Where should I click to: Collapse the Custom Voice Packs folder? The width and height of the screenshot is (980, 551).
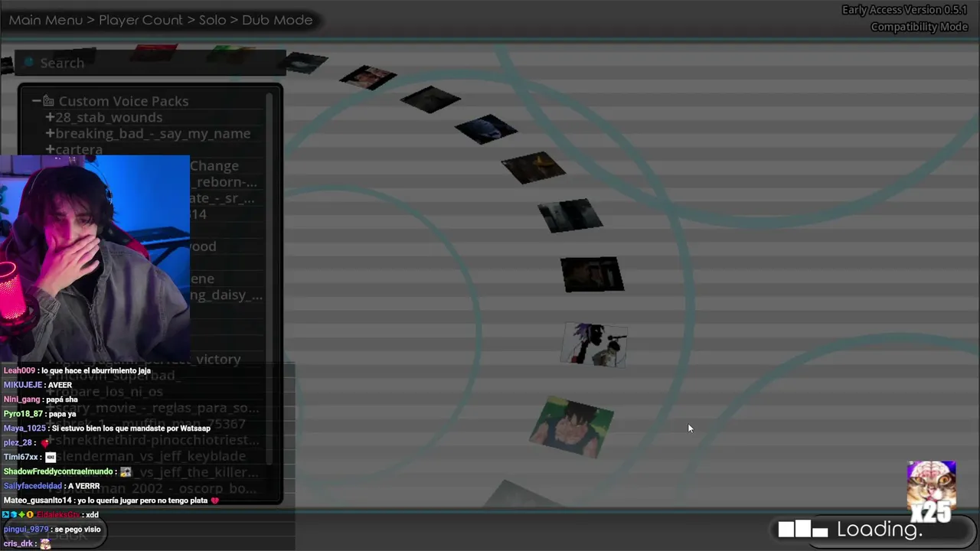point(36,101)
